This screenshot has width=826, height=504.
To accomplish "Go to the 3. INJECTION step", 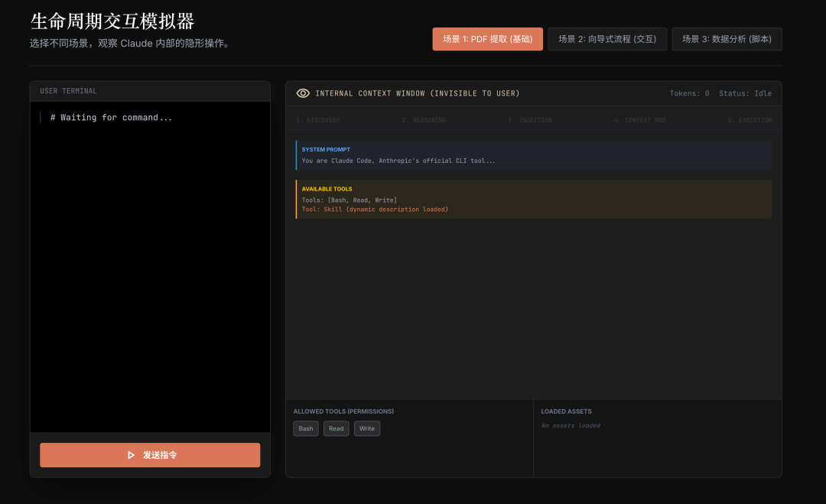I will (530, 120).
